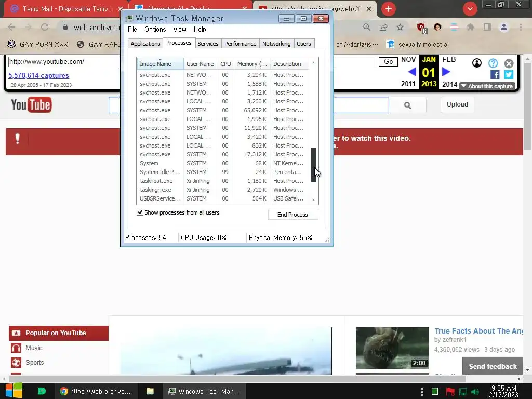Screen dimensions: 532x399
Task: Open the tab search dropdown arrow
Action: [x=470, y=9]
